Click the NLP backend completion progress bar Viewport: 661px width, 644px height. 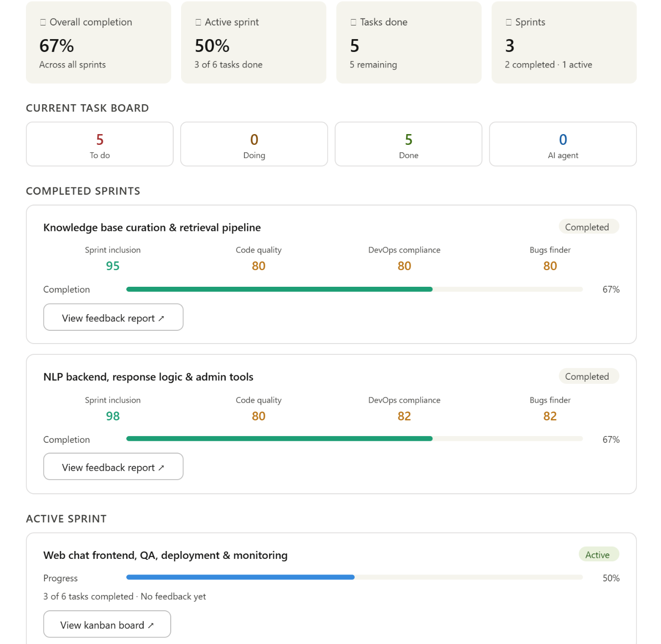[x=355, y=439]
